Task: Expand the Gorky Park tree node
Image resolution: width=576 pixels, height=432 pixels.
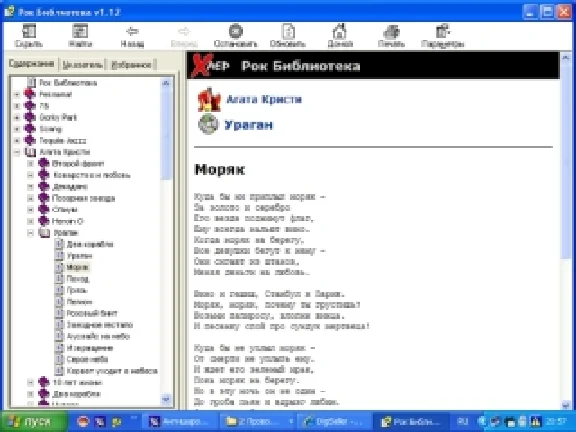Action: (17, 118)
